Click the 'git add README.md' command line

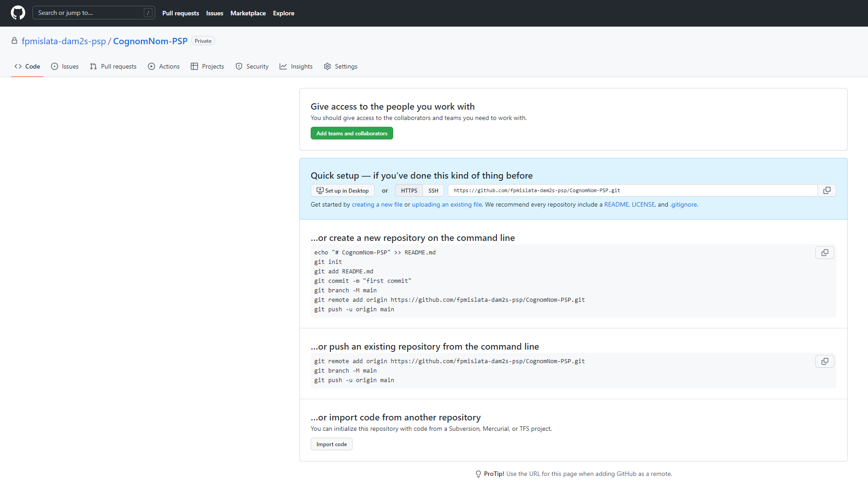click(344, 271)
